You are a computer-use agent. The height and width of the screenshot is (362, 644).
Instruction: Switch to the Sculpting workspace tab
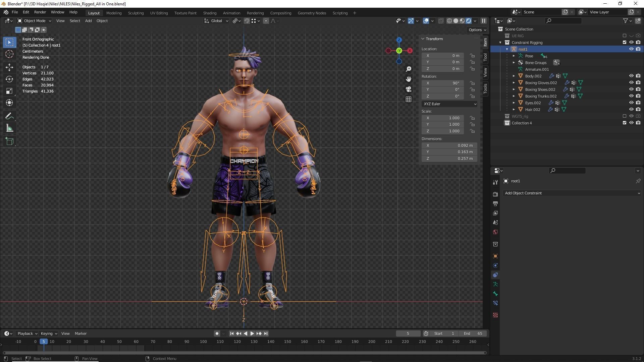point(136,13)
